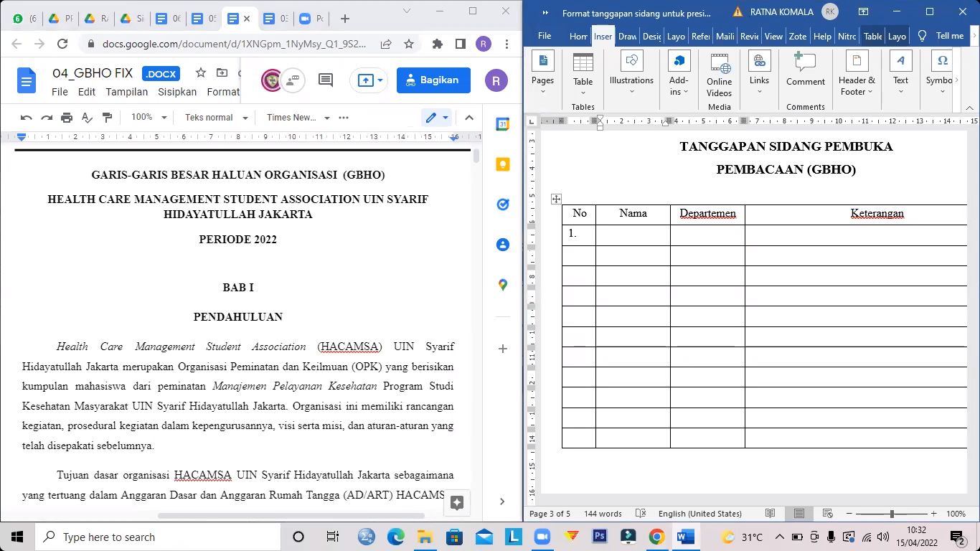The width and height of the screenshot is (980, 551).
Task: Open Google Calendar from the sidebar
Action: pyautogui.click(x=502, y=123)
